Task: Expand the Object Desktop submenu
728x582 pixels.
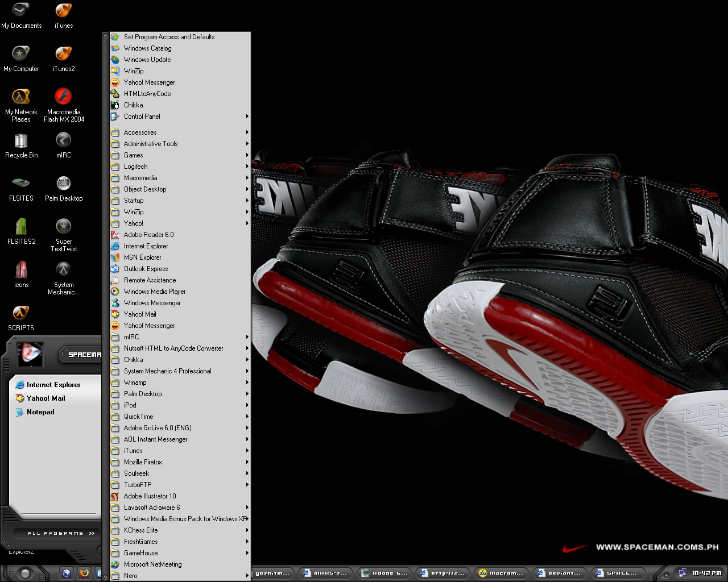Action: [180, 189]
